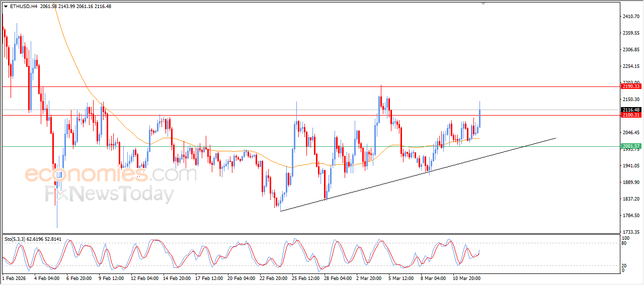Click the 8 Mar 04:00 time label
The height and width of the screenshot is (285, 644).
[x=434, y=278]
